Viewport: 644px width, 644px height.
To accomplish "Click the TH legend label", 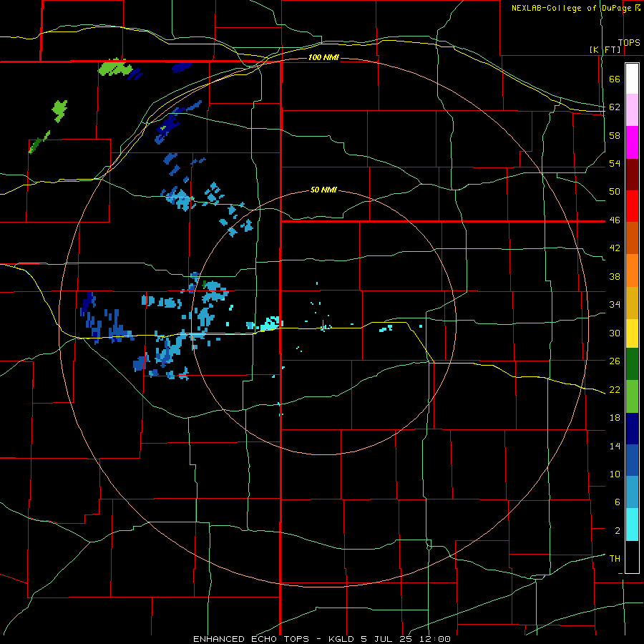I will tap(615, 559).
